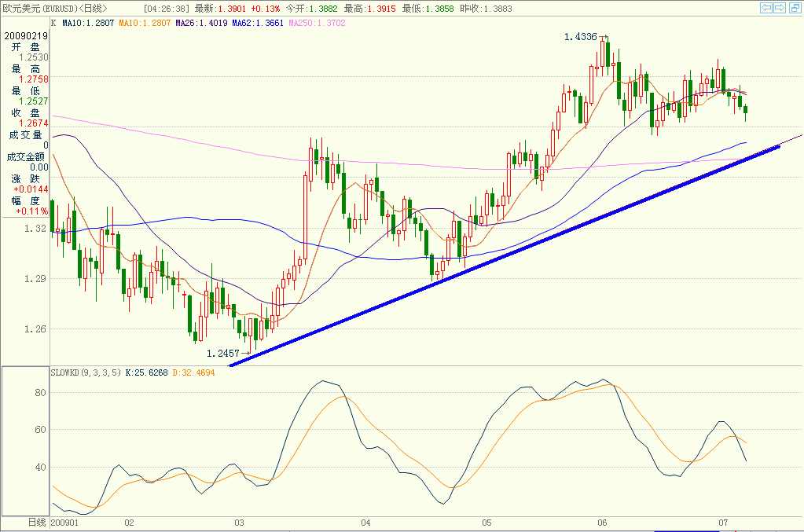Screen dimensions: 804x532
Task: Click the 最低 value 1.2527 in panel
Action: pyautogui.click(x=34, y=101)
